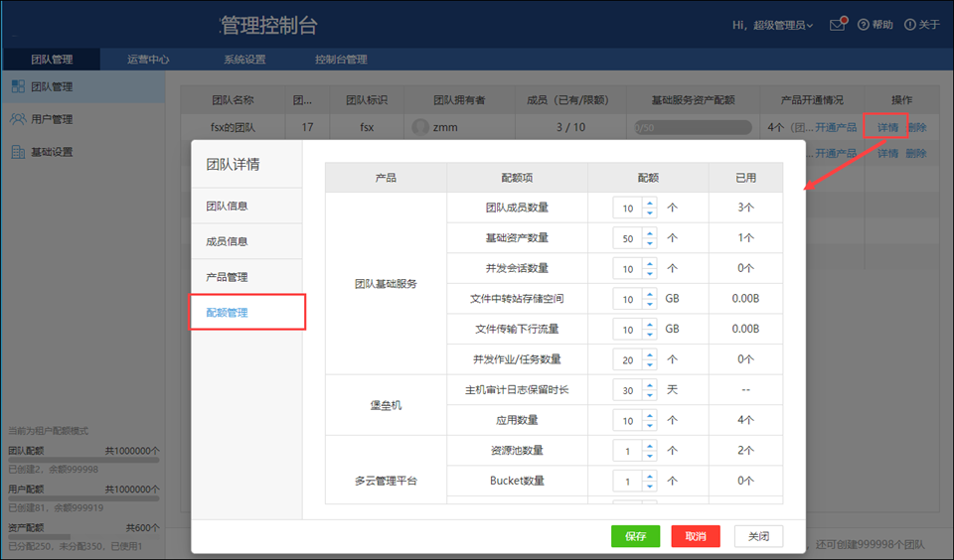Click the user management sidebar icon
This screenshot has width=954, height=560.
pyautogui.click(x=18, y=119)
